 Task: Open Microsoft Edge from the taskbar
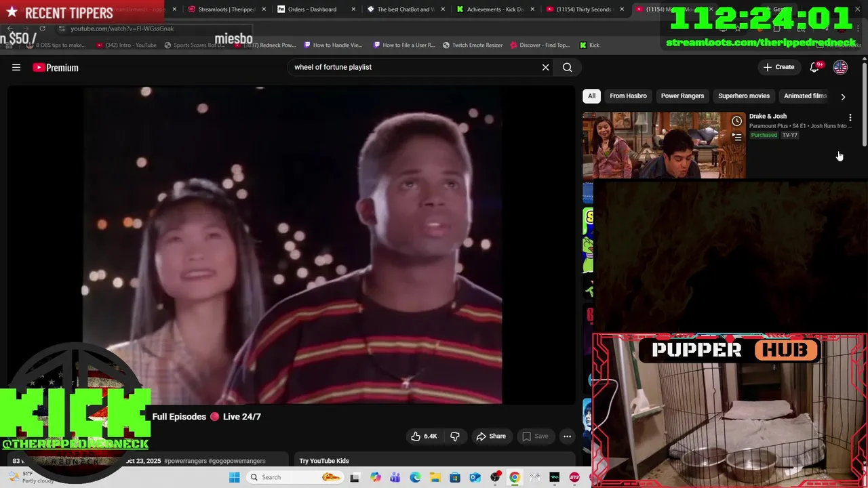coord(415,477)
